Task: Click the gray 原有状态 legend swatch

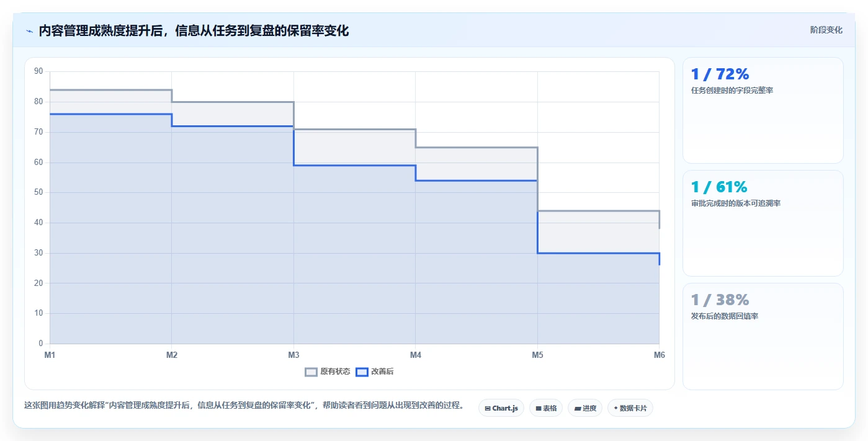Action: pyautogui.click(x=311, y=372)
